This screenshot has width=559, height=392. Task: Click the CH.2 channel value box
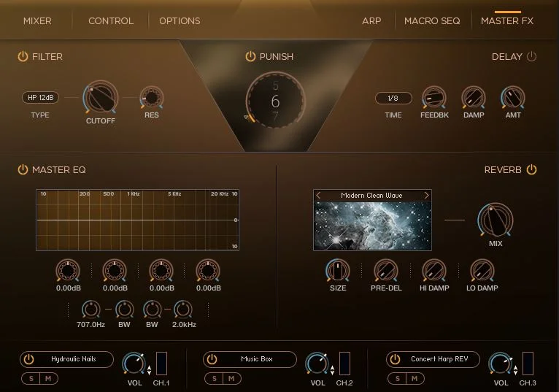pos(344,364)
